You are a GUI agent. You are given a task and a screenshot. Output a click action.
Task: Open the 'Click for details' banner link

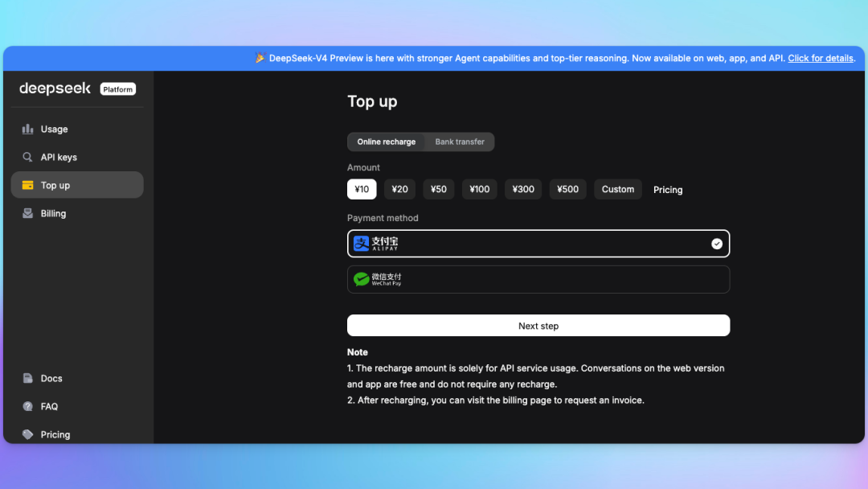[820, 58]
